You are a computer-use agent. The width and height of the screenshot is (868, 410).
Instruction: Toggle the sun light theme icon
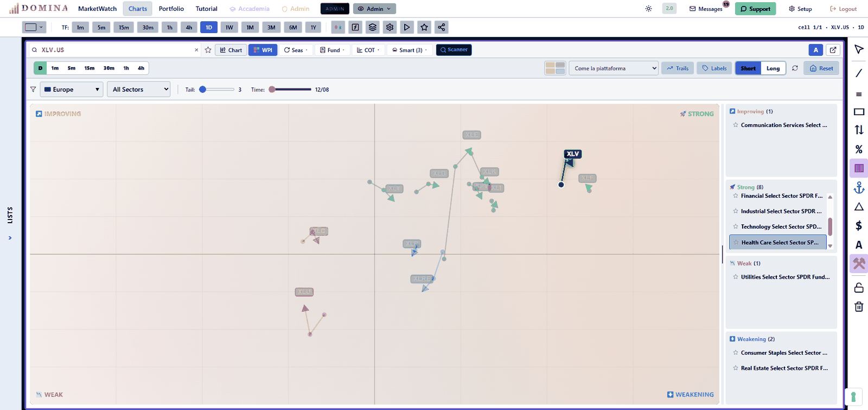(x=649, y=9)
